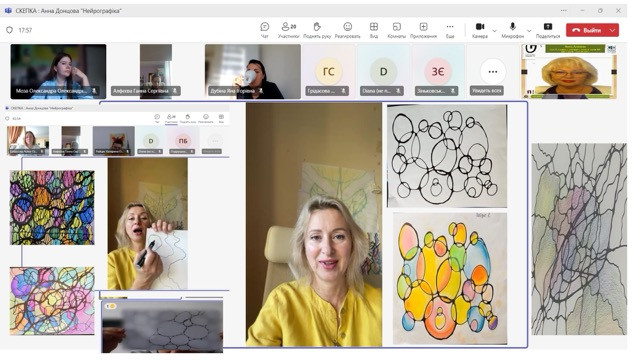The height and width of the screenshot is (360, 640).
Task: Open the Rooms option
Action: pyautogui.click(x=396, y=30)
